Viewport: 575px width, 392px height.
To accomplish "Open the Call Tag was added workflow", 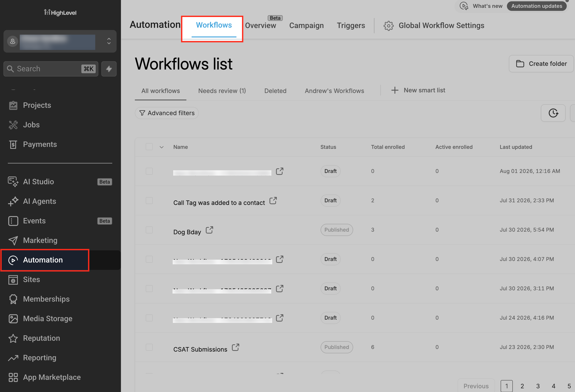I will point(219,203).
